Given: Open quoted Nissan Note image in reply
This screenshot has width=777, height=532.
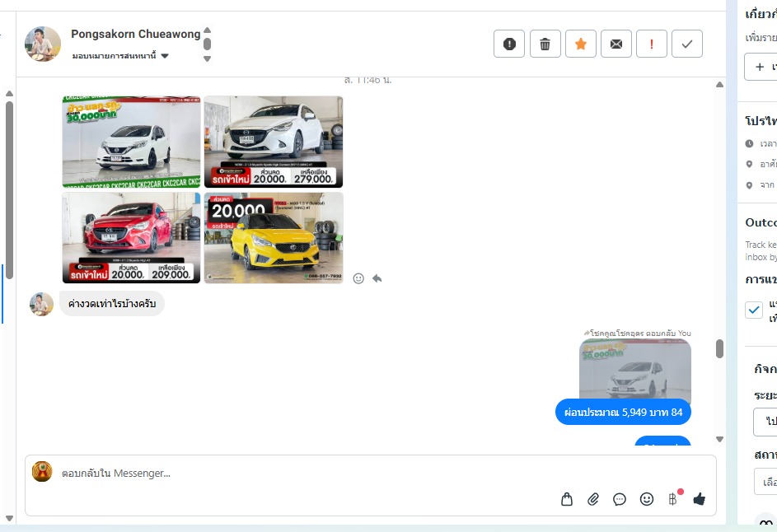Looking at the screenshot, I should click(x=635, y=370).
